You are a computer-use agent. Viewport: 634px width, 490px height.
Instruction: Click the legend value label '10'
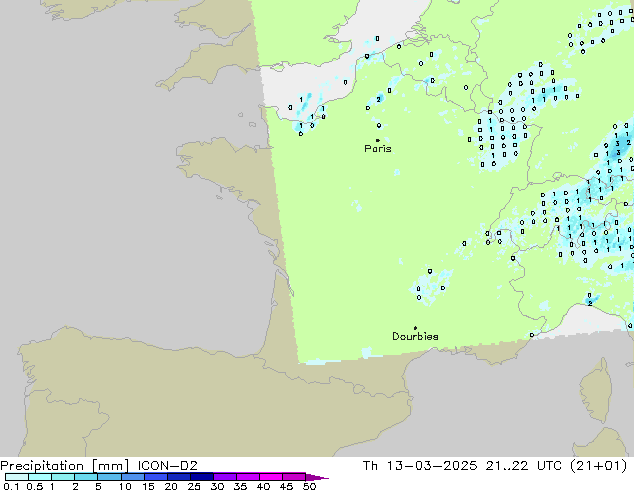pos(125,486)
